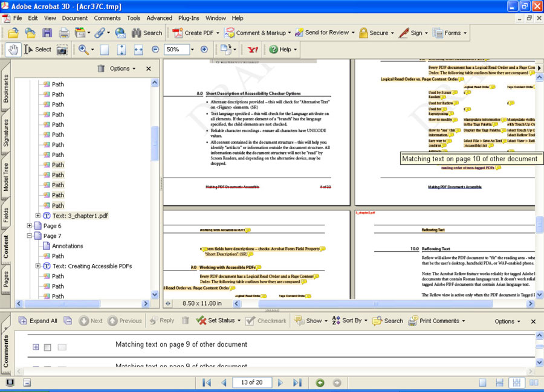
Task: Click the page number field 13 of 20
Action: (x=252, y=383)
